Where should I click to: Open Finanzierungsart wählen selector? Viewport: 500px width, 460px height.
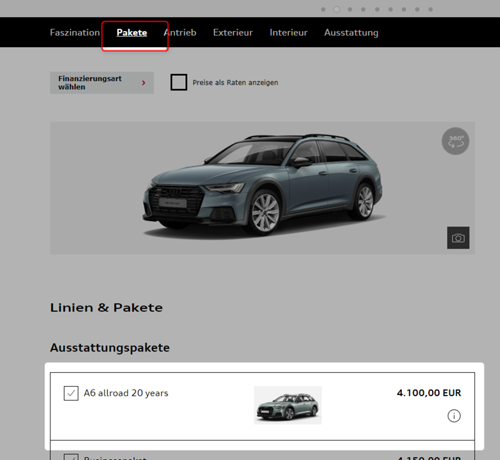pyautogui.click(x=102, y=83)
